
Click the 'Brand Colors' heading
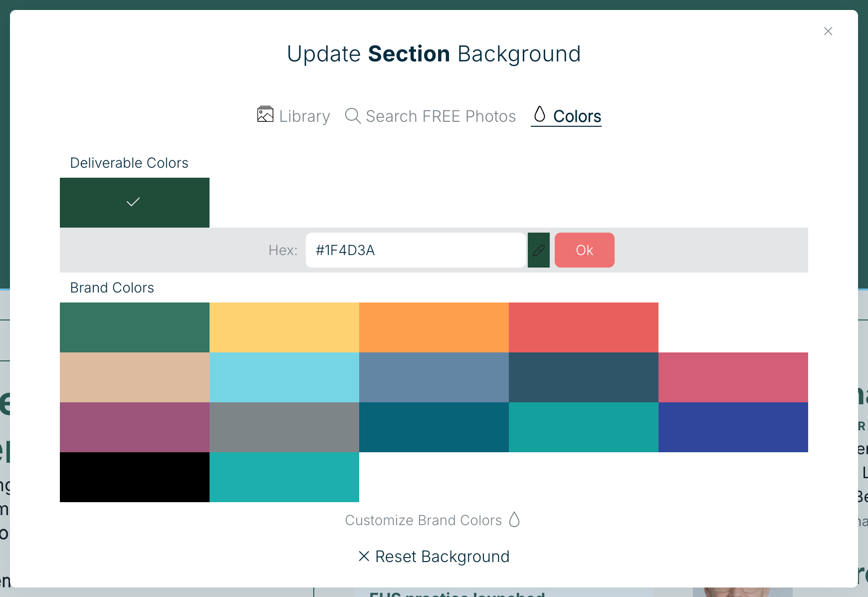pos(112,288)
